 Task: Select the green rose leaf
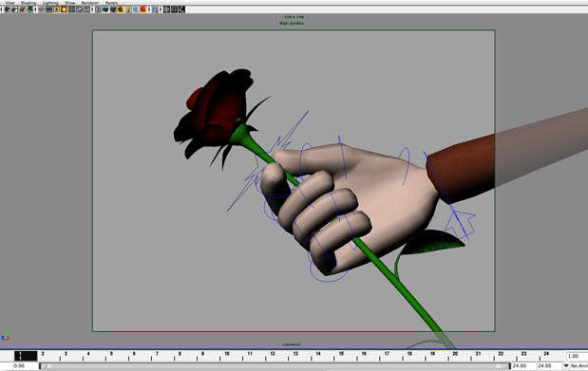coord(433,243)
